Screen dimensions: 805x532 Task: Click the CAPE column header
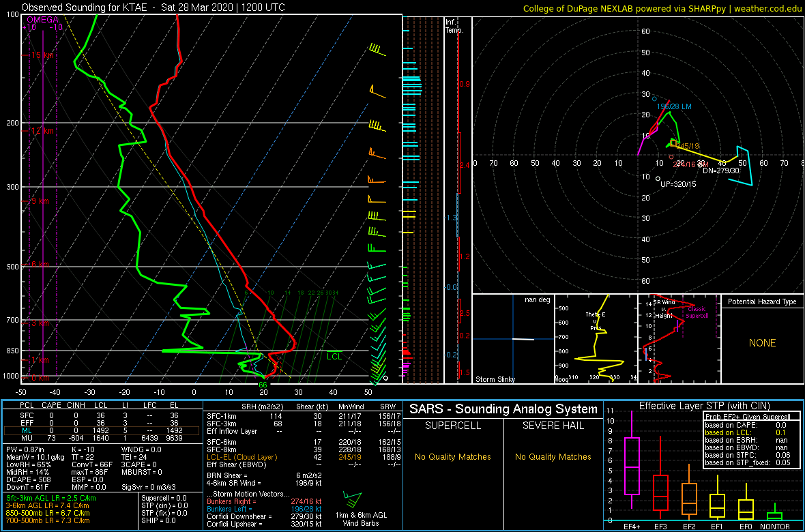[x=51, y=406]
